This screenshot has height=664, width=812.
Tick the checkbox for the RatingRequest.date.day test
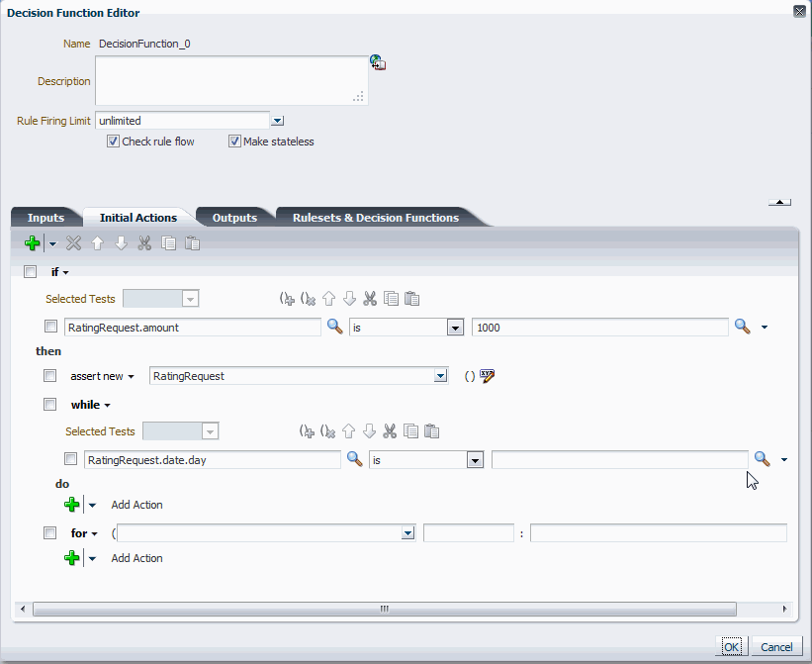pos(70,459)
